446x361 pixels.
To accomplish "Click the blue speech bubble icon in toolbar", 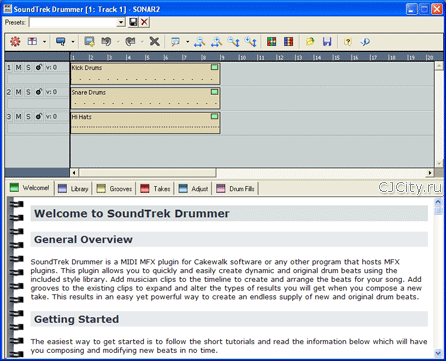I will coord(61,42).
